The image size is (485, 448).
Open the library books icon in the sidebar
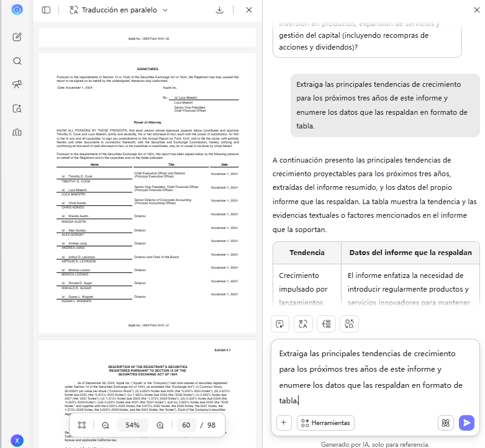(17, 133)
